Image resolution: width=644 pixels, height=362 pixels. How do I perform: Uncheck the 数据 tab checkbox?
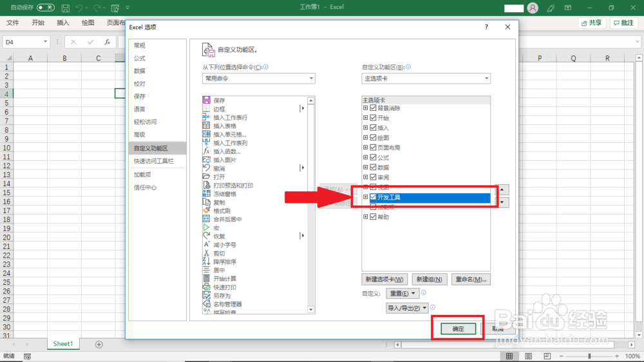tap(373, 167)
